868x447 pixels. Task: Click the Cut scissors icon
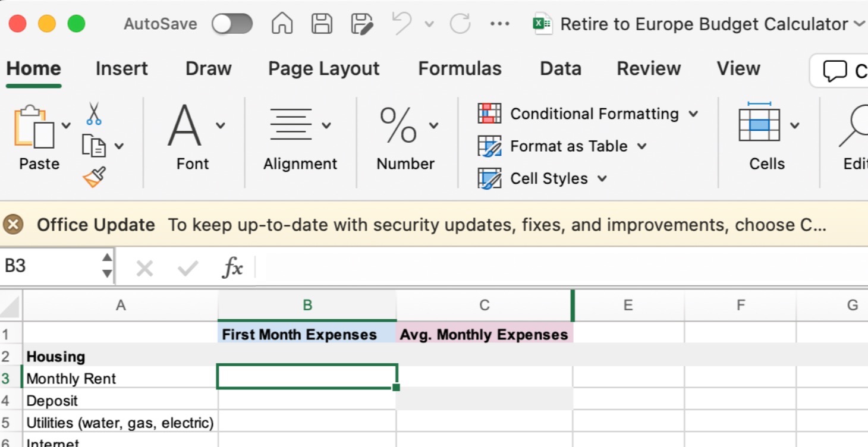coord(94,114)
